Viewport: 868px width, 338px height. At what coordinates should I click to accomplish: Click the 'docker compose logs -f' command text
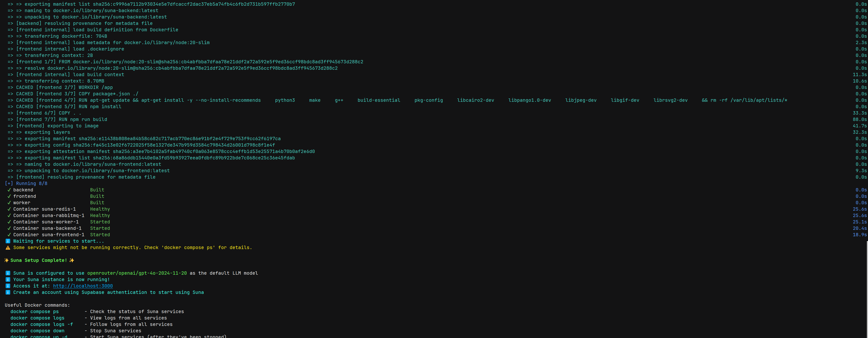click(x=42, y=324)
